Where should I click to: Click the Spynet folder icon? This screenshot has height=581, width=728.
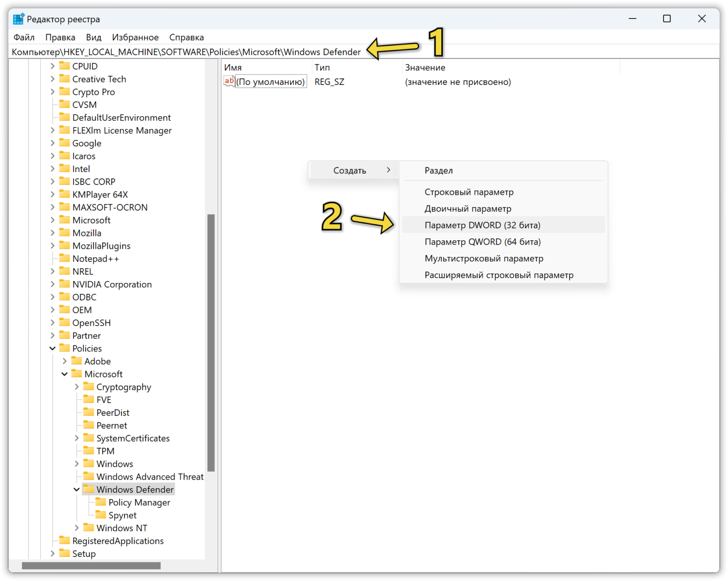[x=100, y=515]
